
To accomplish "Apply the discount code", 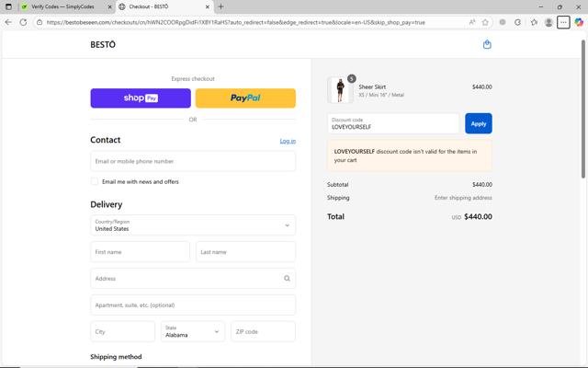I will pos(479,123).
